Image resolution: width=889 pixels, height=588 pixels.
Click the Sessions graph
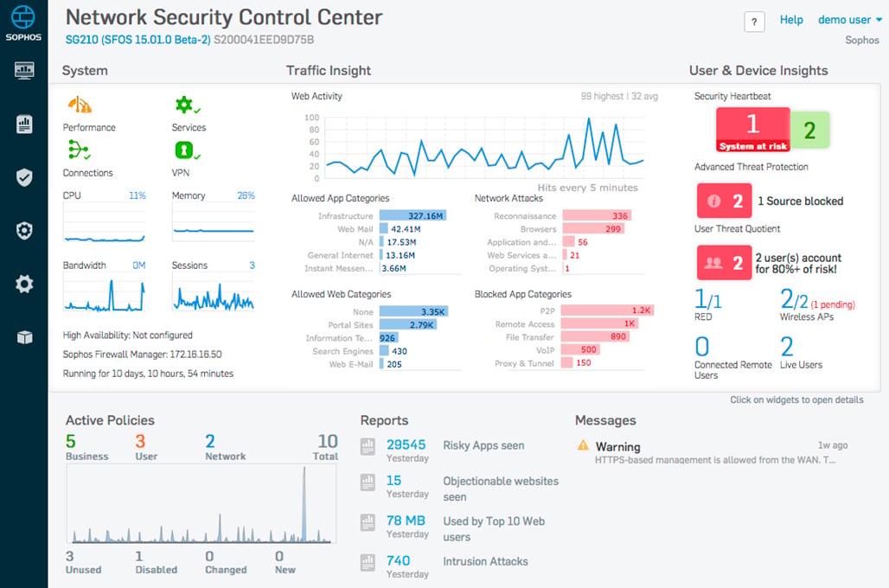coord(214,292)
